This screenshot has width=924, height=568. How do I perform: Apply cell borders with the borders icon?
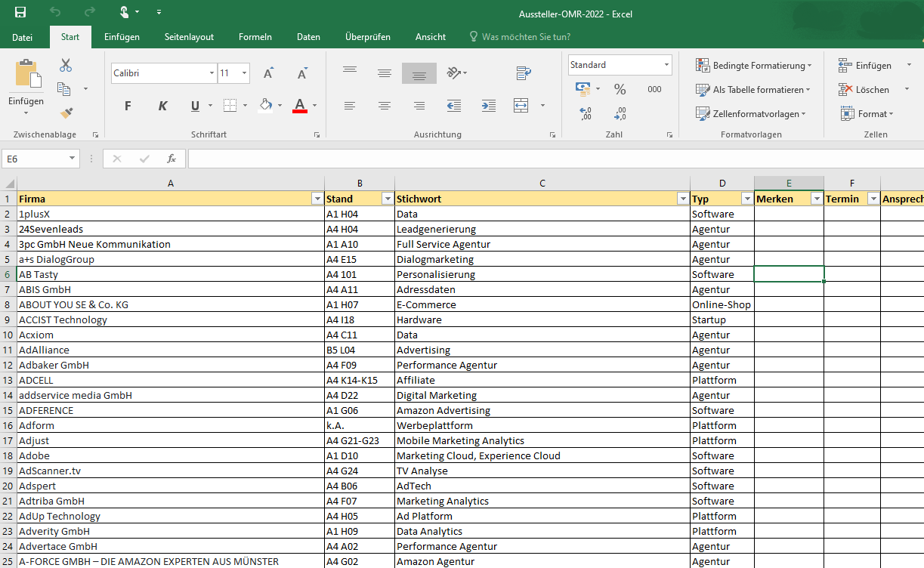[x=230, y=106]
